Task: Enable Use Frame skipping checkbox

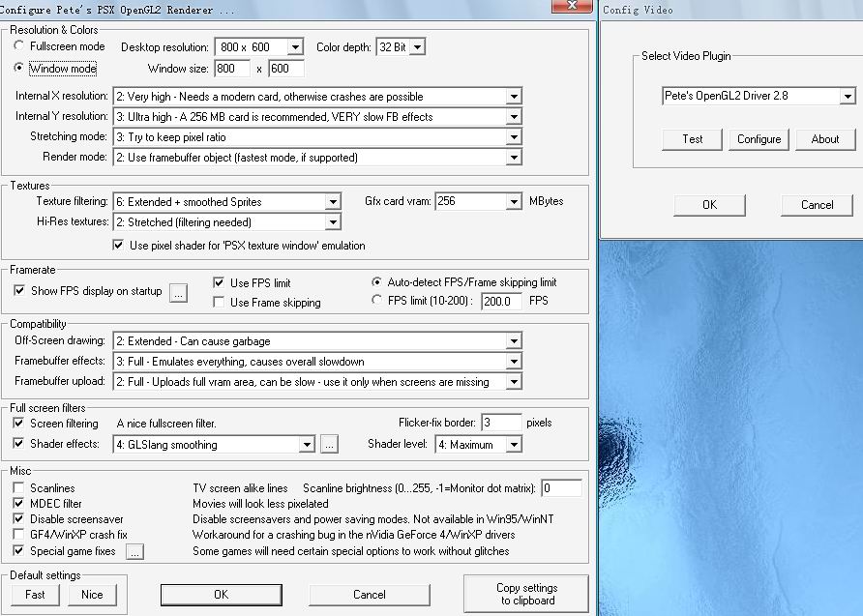Action: (219, 302)
